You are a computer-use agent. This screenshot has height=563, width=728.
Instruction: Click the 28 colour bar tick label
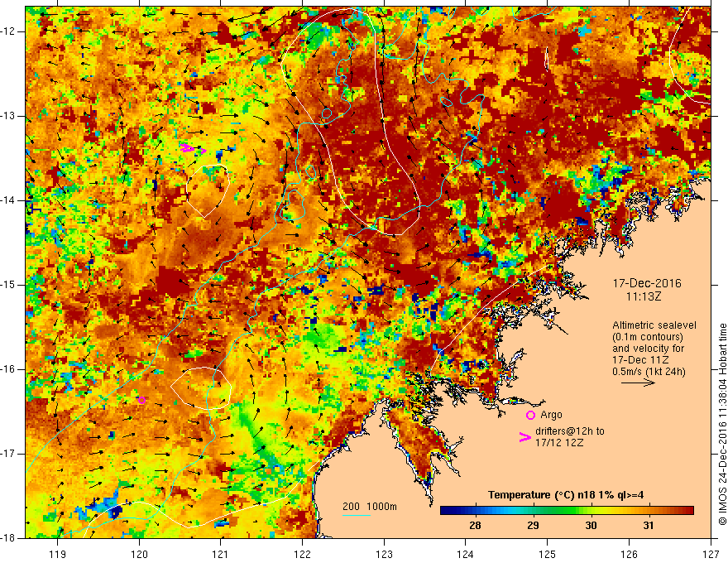(475, 526)
